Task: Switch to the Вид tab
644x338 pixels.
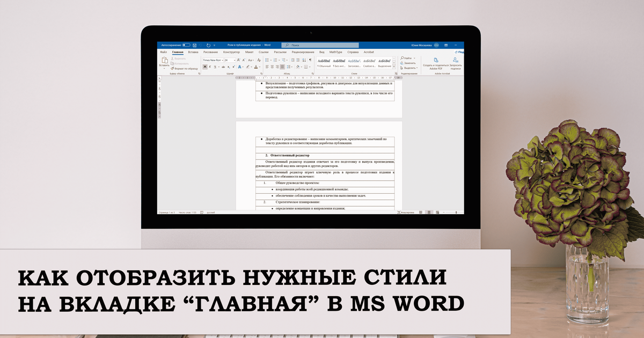Action: click(322, 52)
